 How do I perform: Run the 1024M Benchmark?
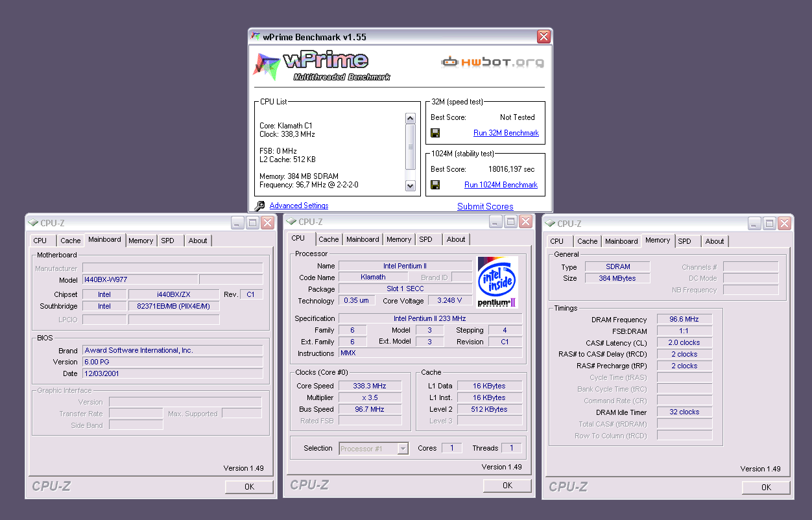coord(501,185)
